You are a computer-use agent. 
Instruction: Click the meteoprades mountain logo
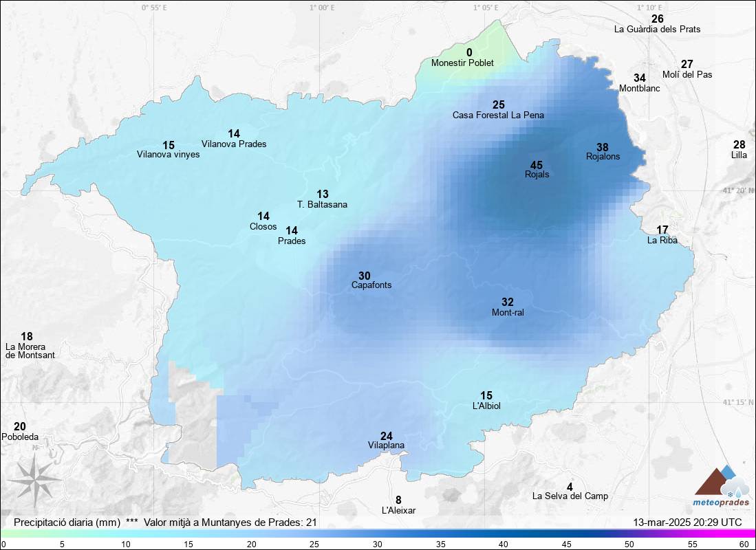(x=722, y=481)
